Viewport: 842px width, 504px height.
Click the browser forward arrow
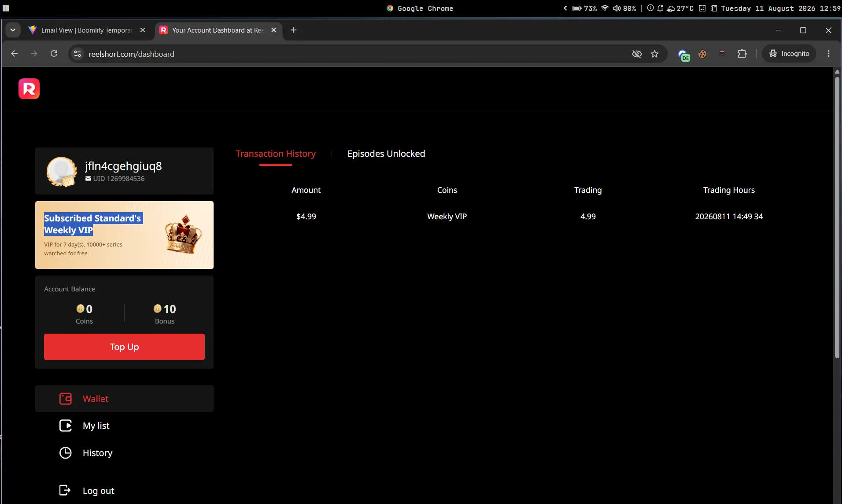pos(34,54)
